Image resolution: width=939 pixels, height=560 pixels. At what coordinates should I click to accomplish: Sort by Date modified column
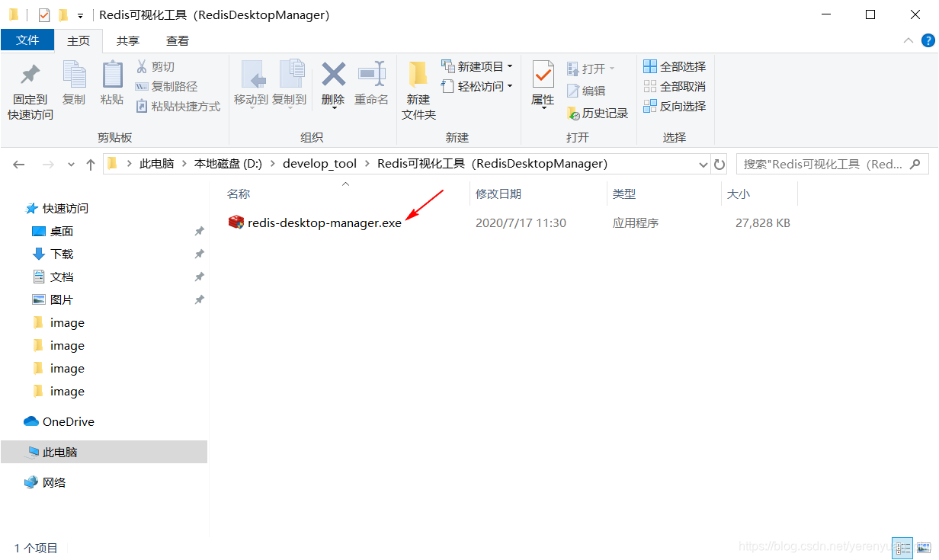tap(498, 194)
